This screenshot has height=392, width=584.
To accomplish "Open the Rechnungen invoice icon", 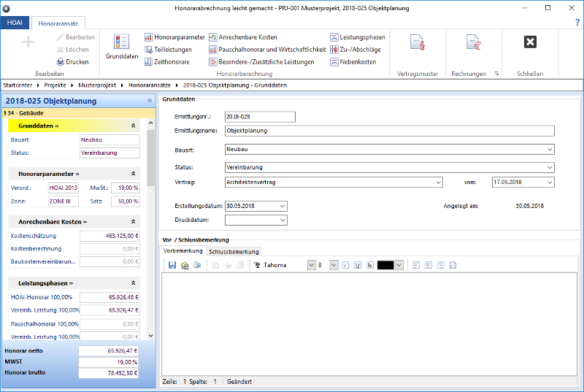I will point(473,42).
